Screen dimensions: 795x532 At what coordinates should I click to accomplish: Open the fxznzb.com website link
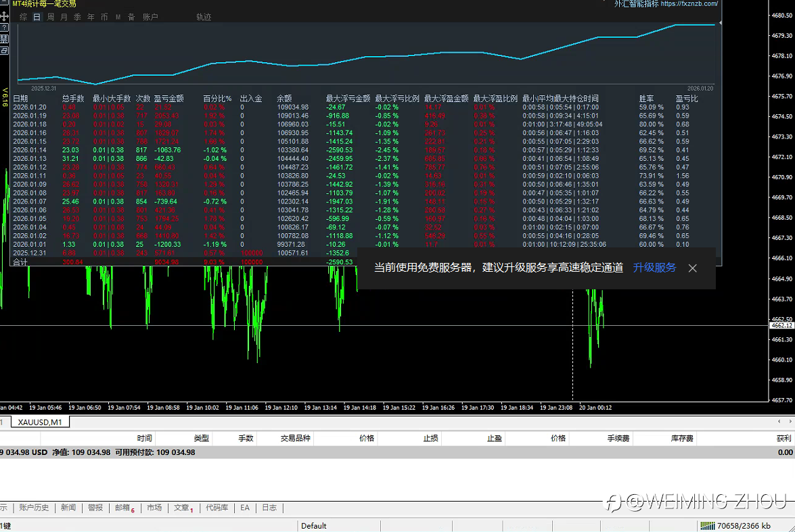(688, 4)
